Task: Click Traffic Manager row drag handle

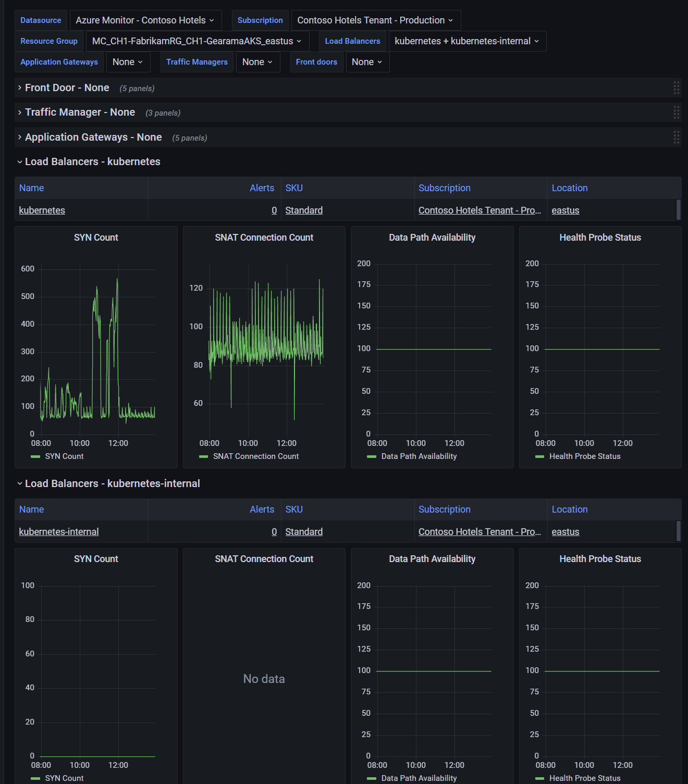Action: 676,113
